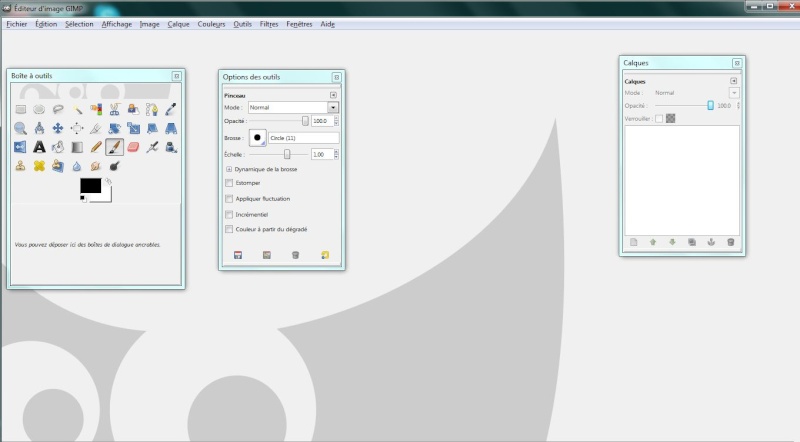This screenshot has width=800, height=442.
Task: Select the Scale tool
Action: 134,128
